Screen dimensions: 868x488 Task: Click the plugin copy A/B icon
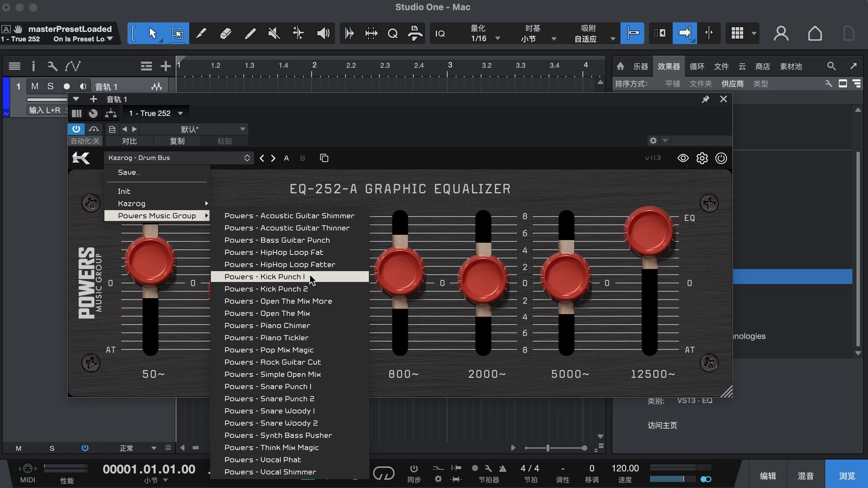[x=324, y=158]
